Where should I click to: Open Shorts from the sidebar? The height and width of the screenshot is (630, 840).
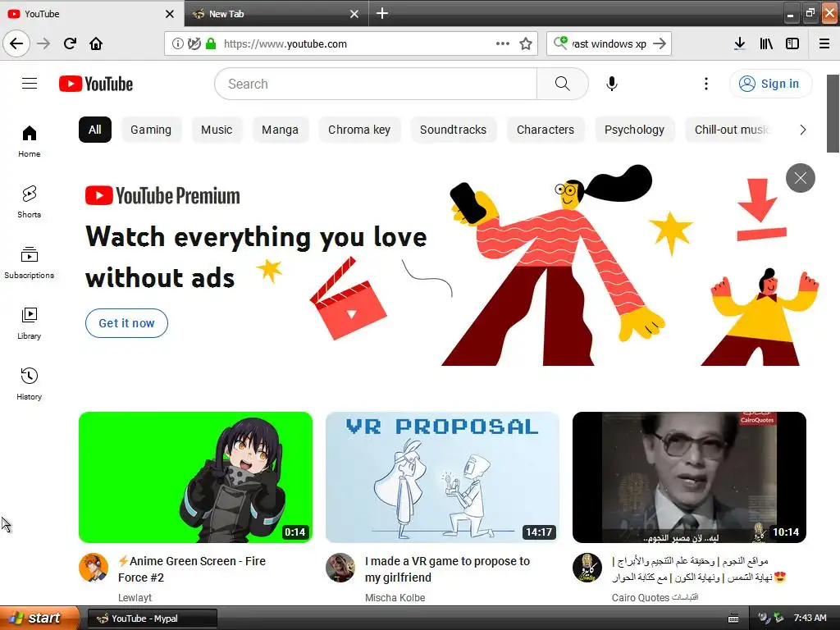pyautogui.click(x=29, y=202)
